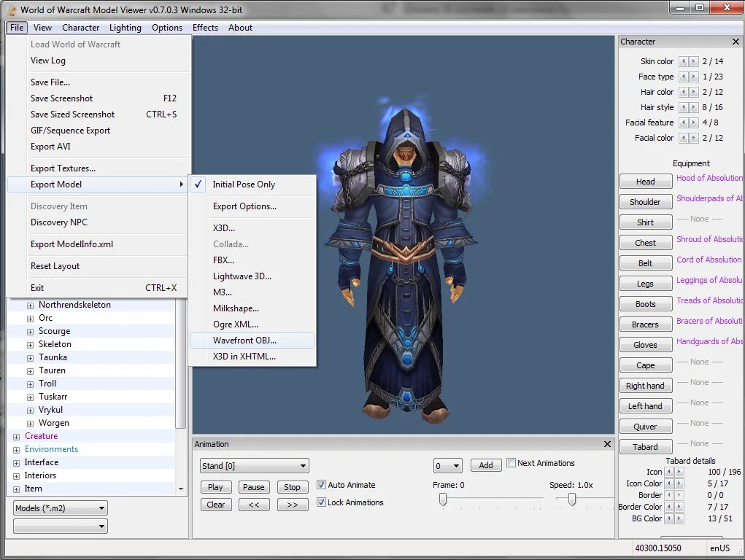
Task: Choose Export Textures... menu entry
Action: (98, 168)
